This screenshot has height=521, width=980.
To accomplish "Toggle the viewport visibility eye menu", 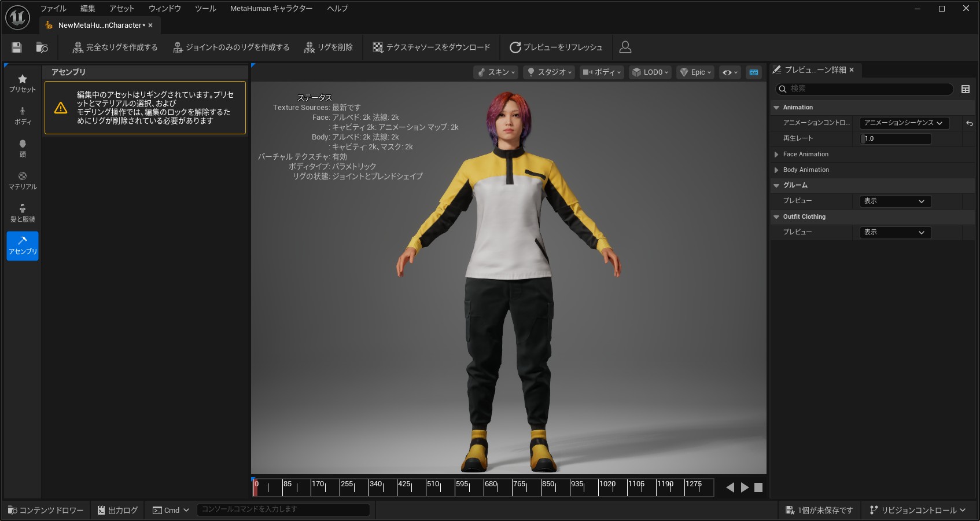I will (730, 72).
